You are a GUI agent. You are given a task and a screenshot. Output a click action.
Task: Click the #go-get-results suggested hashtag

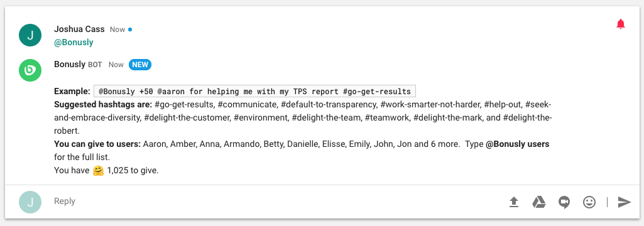[183, 105]
